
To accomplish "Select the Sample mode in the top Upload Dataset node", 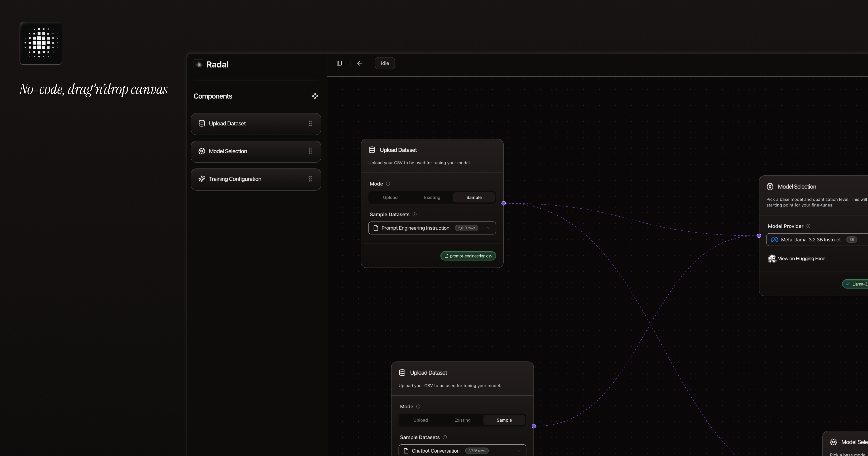I will 474,197.
